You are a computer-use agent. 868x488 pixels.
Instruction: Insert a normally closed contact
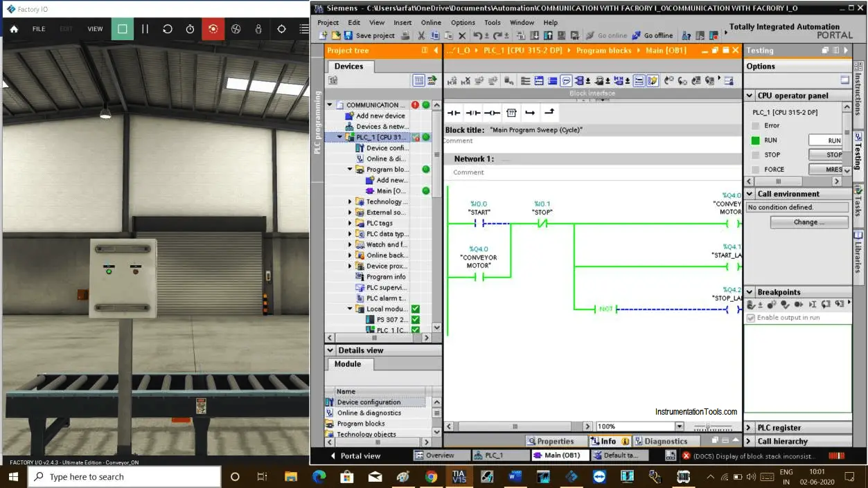click(473, 112)
